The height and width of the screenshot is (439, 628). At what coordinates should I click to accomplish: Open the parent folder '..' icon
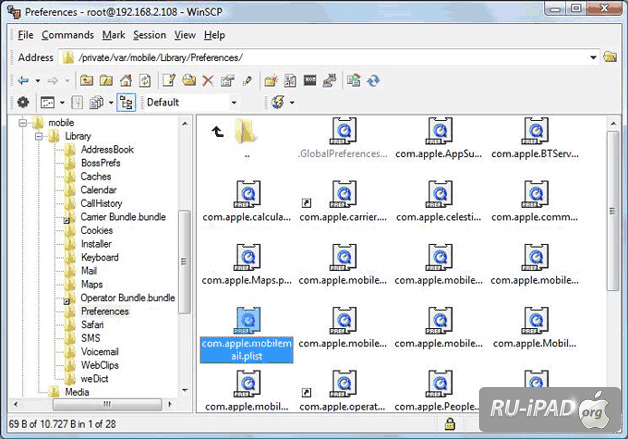click(244, 131)
